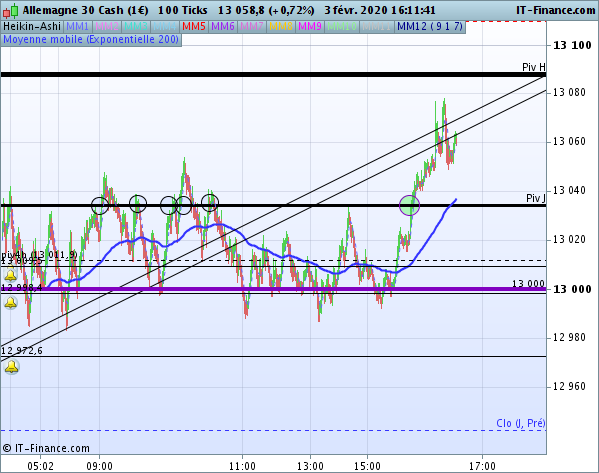Click the 13 060 price axis value
This screenshot has height=473, width=599.
(x=569, y=141)
